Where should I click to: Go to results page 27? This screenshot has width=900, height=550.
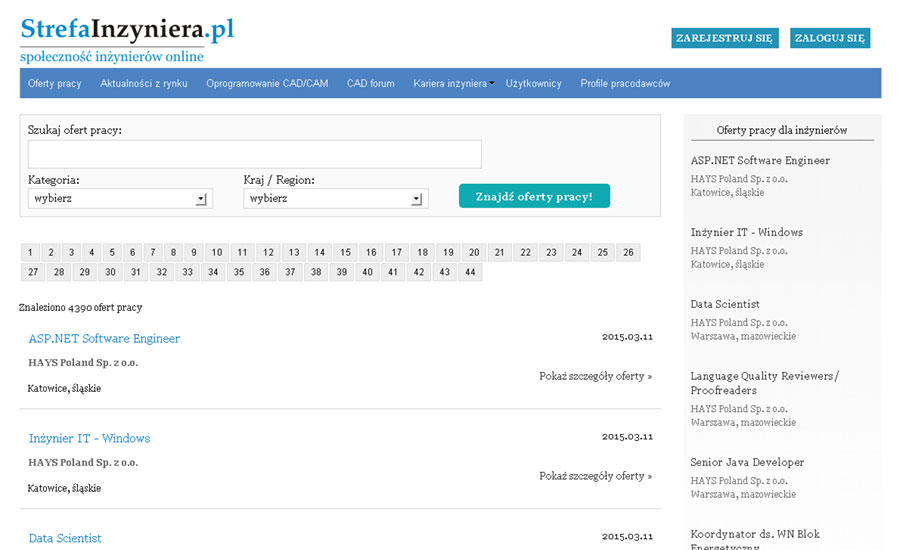33,272
